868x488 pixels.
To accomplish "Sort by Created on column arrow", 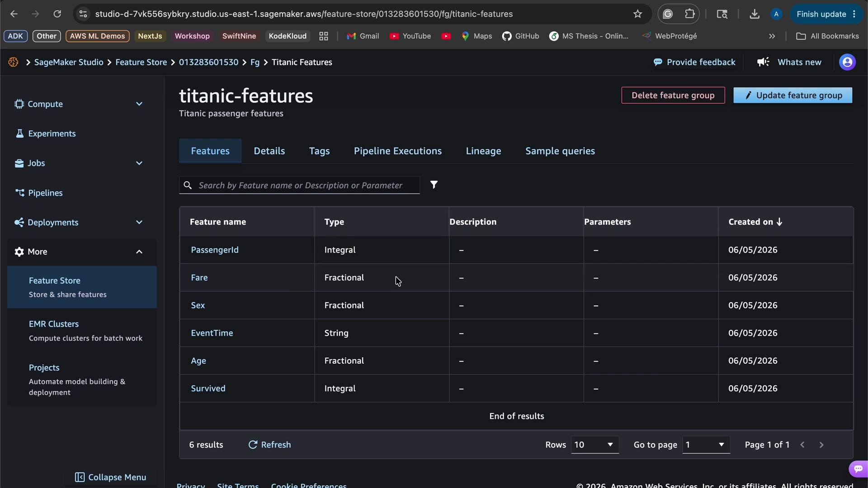I will pyautogui.click(x=779, y=222).
